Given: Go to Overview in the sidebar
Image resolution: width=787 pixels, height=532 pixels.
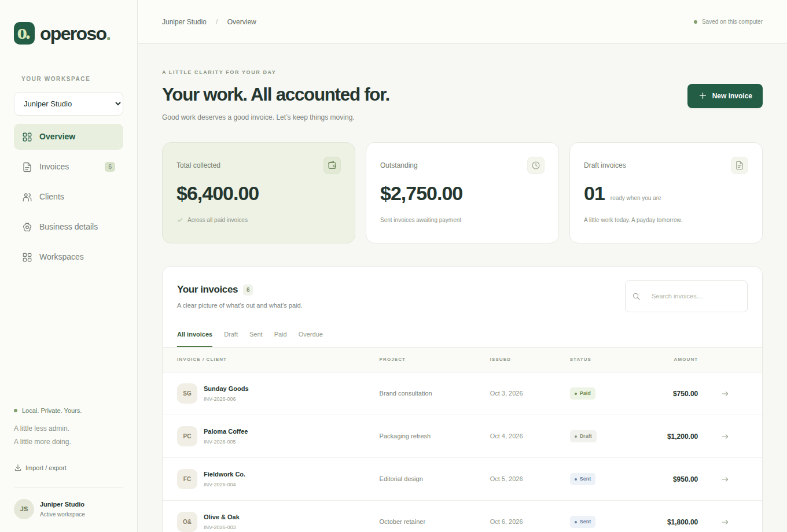Looking at the screenshot, I should [x=68, y=136].
